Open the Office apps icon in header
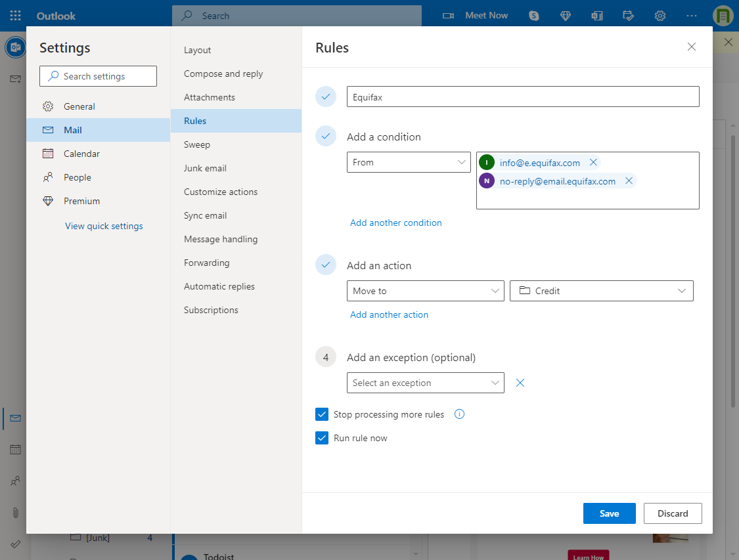The image size is (739, 560). [x=597, y=16]
